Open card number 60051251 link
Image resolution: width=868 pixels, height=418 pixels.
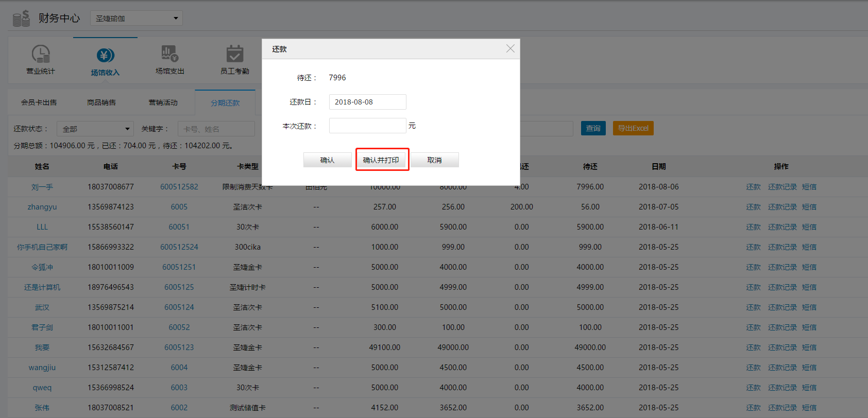pyautogui.click(x=179, y=267)
